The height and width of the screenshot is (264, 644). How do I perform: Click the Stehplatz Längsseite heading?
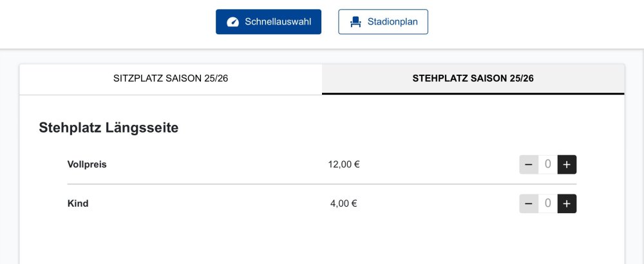click(109, 127)
